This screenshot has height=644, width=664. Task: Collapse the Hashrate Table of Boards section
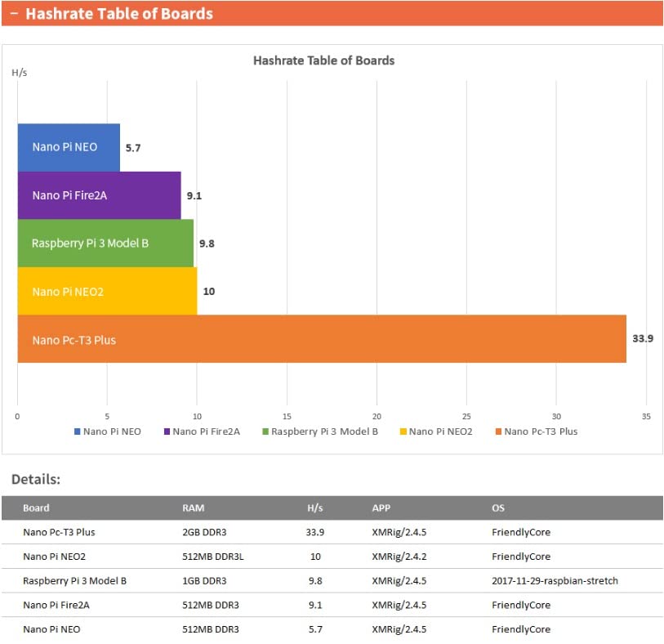14,14
